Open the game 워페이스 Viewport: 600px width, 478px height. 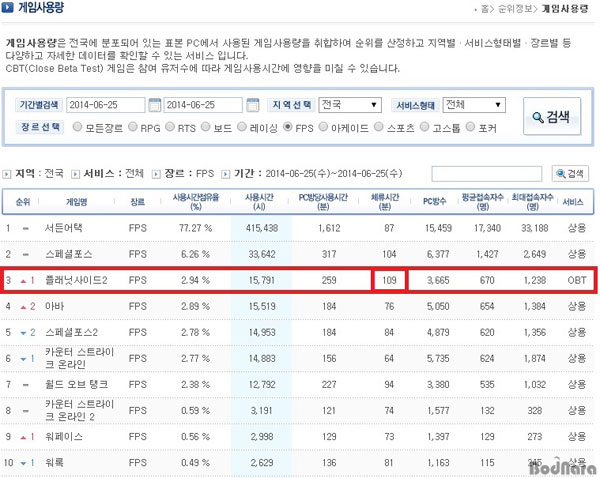click(64, 436)
